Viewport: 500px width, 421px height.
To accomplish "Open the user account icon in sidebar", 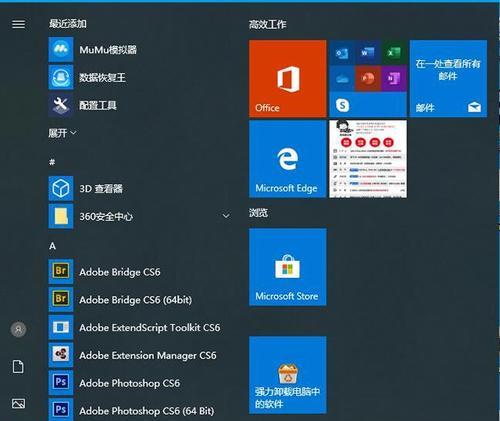I will coord(18,329).
